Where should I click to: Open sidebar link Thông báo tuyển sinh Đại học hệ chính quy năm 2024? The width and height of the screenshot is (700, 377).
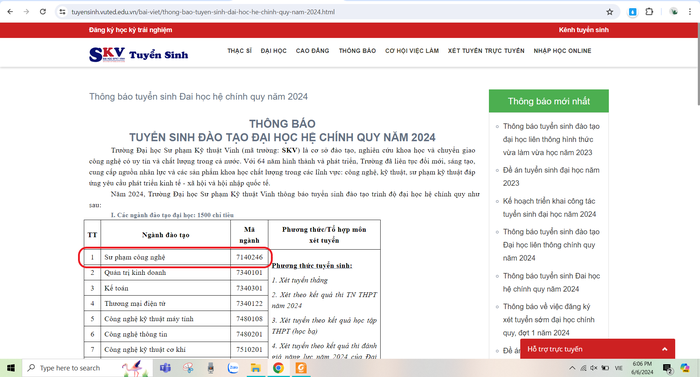551,282
